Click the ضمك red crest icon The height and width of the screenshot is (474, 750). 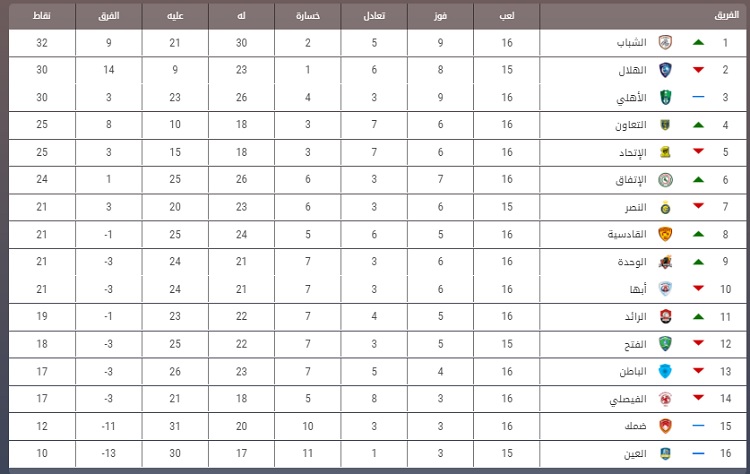tap(665, 426)
